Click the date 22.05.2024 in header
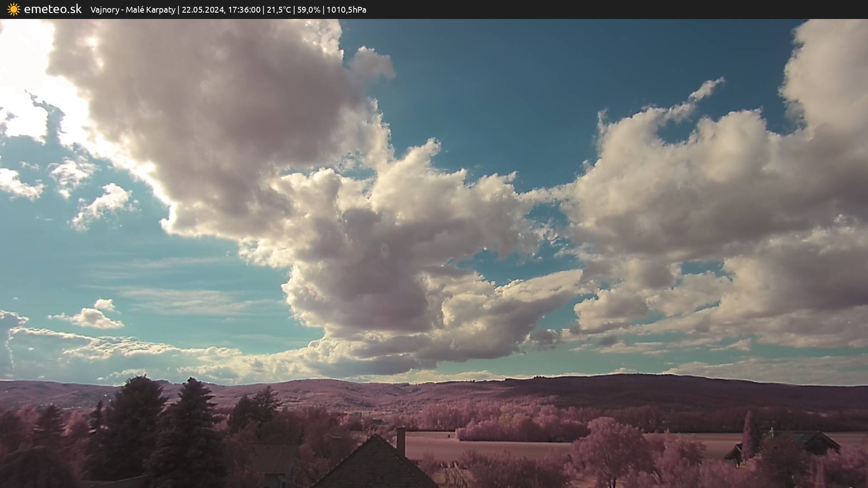The image size is (868, 488). click(203, 9)
